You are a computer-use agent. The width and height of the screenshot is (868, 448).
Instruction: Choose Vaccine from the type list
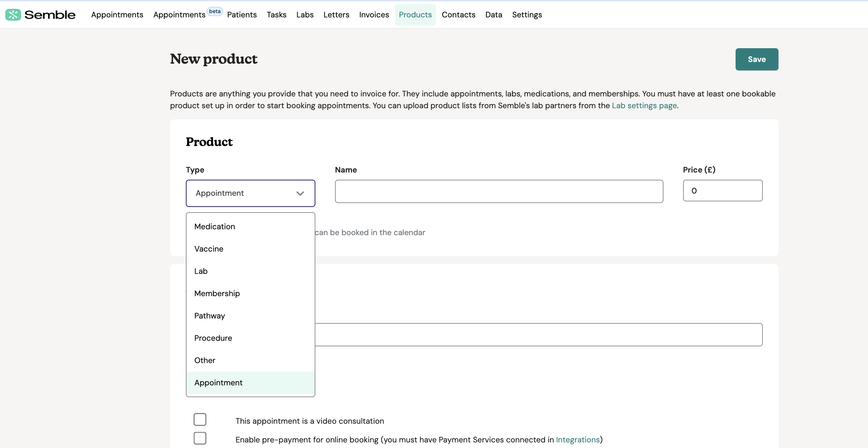(250, 249)
